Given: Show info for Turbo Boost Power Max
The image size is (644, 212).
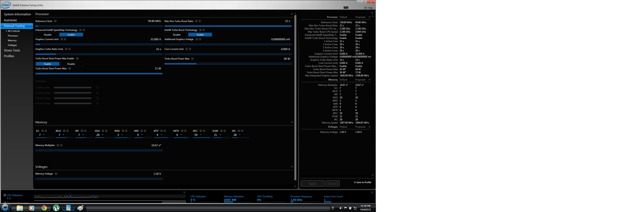Looking at the screenshot, I should click(192, 59).
